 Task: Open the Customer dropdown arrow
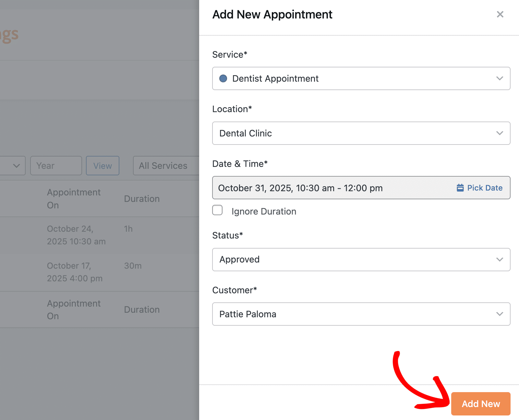(500, 314)
